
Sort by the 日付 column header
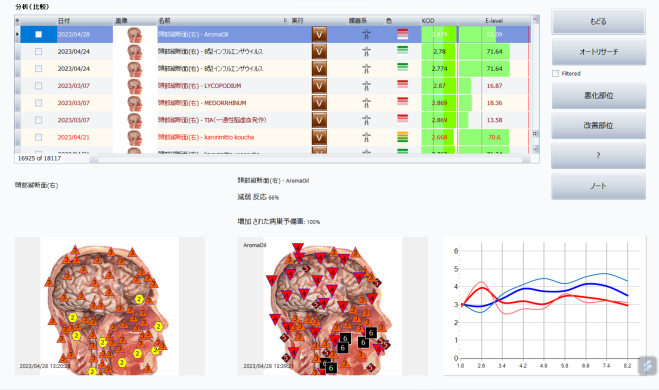85,20
